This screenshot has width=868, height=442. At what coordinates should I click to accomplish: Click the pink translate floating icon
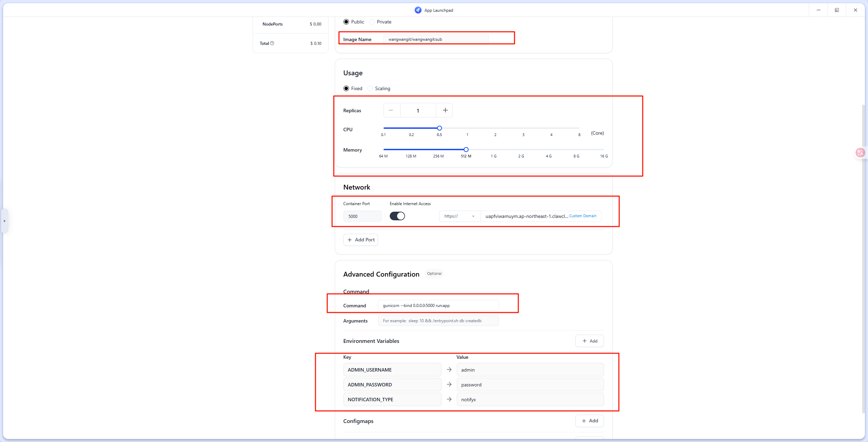point(860,152)
